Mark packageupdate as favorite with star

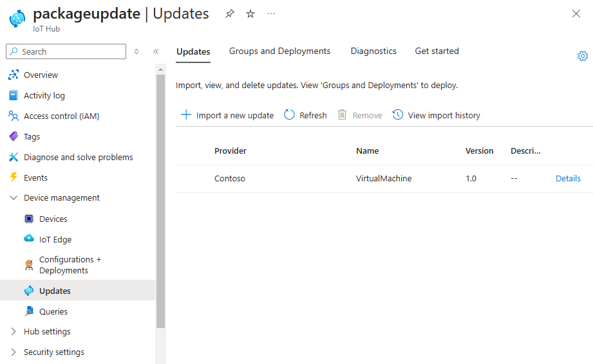tap(250, 14)
